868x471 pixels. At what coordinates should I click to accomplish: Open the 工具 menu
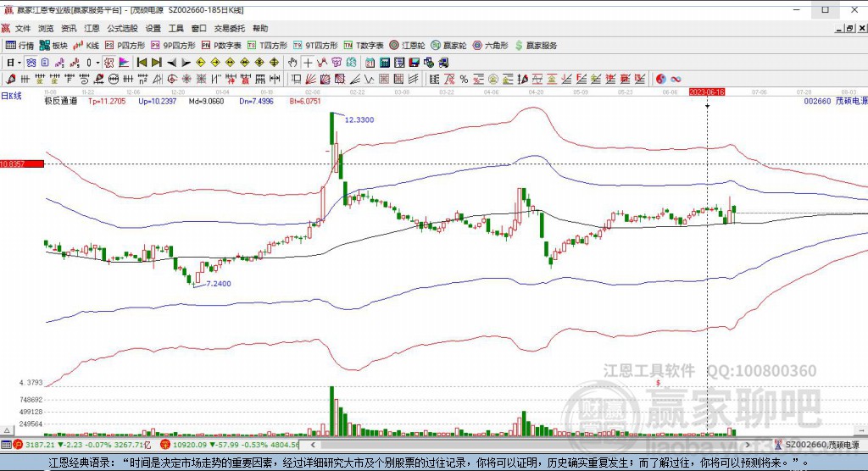click(x=176, y=28)
